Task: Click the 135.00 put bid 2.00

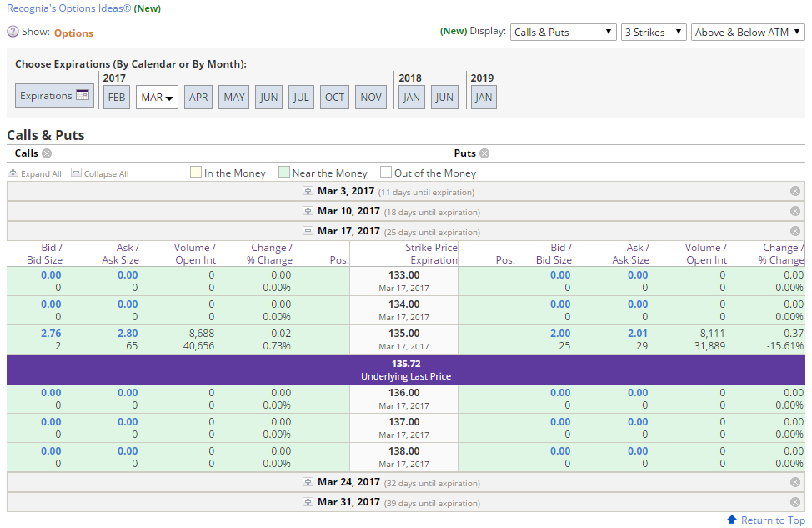Action: [560, 333]
